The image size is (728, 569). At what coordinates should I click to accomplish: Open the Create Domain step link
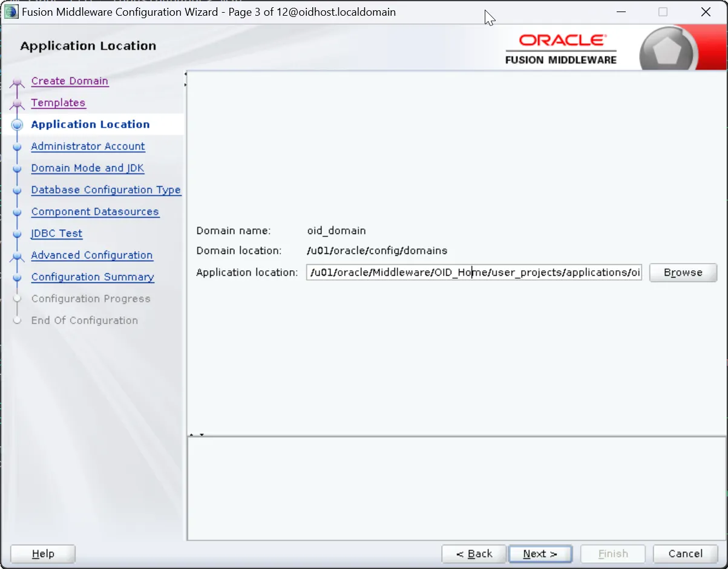tap(70, 81)
